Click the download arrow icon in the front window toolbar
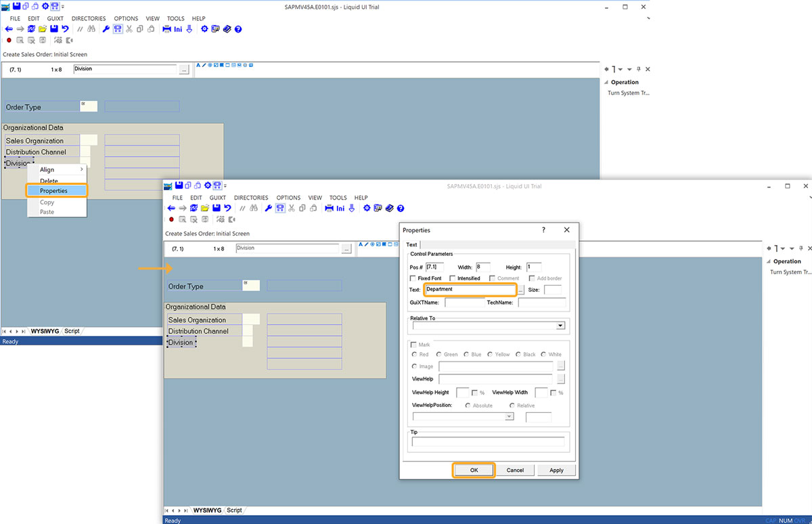 coord(351,209)
